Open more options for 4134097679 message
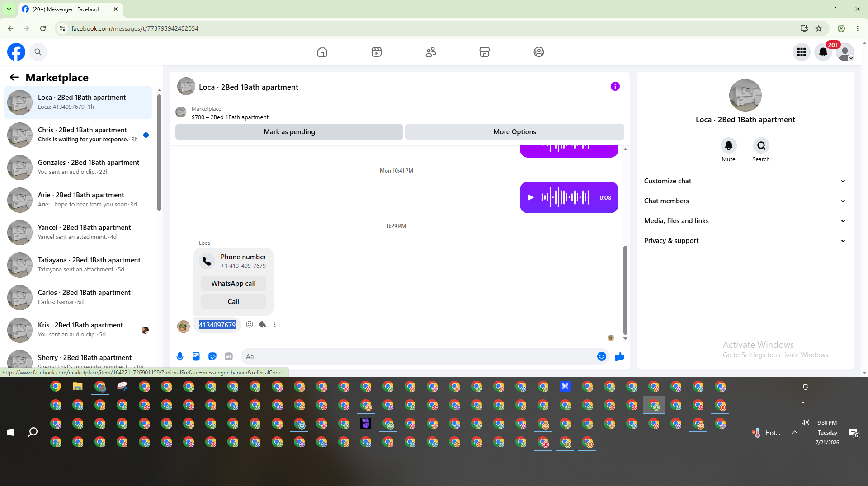Screen dimensions: 868x486 275,324
